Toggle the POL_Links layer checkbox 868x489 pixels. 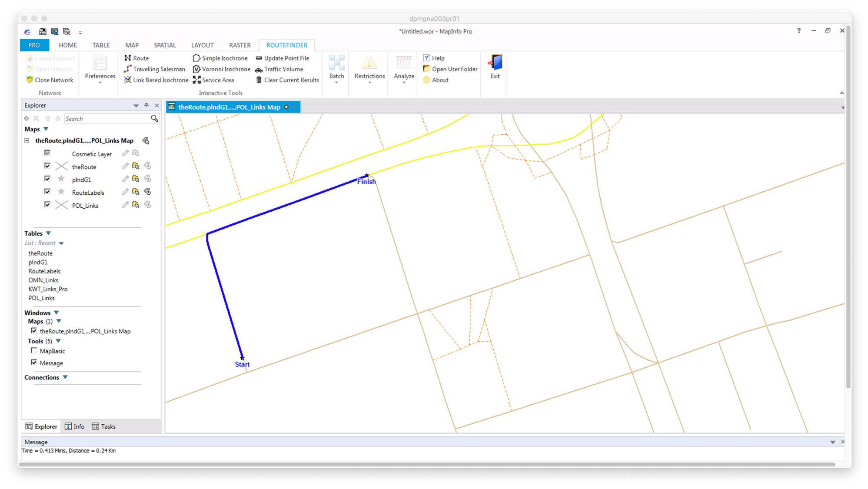[x=47, y=205]
